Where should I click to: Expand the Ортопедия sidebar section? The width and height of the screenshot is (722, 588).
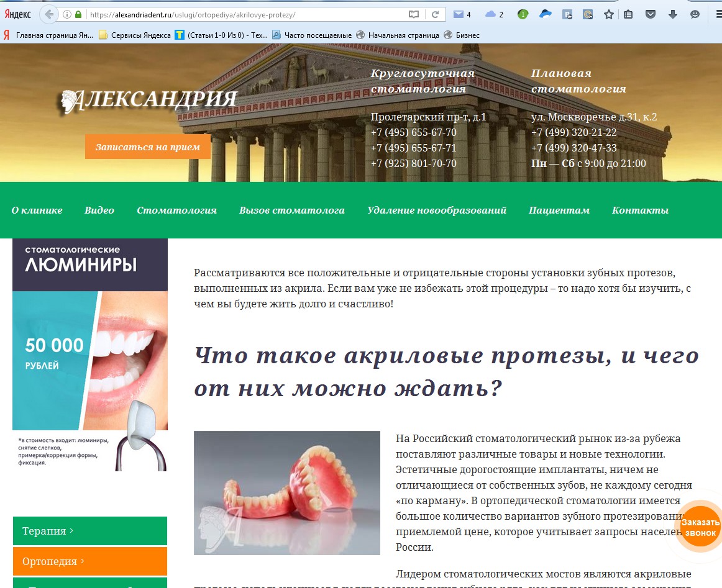coord(90,561)
